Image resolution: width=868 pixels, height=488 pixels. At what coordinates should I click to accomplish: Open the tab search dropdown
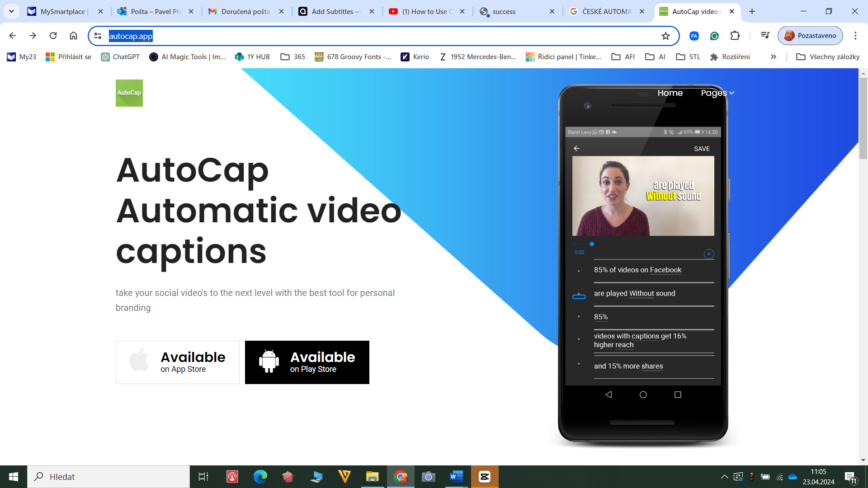(11, 11)
